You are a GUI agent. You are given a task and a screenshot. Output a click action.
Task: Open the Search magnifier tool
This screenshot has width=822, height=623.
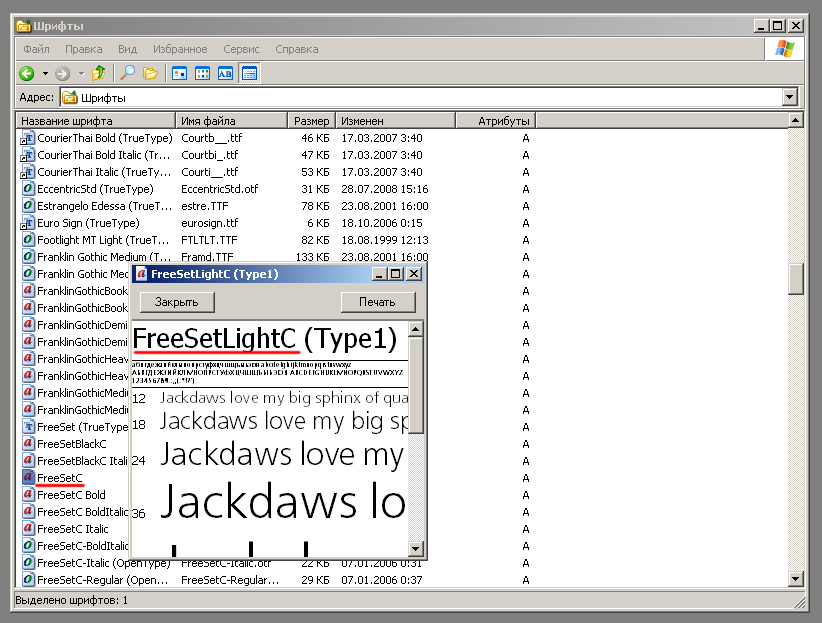pos(127,73)
